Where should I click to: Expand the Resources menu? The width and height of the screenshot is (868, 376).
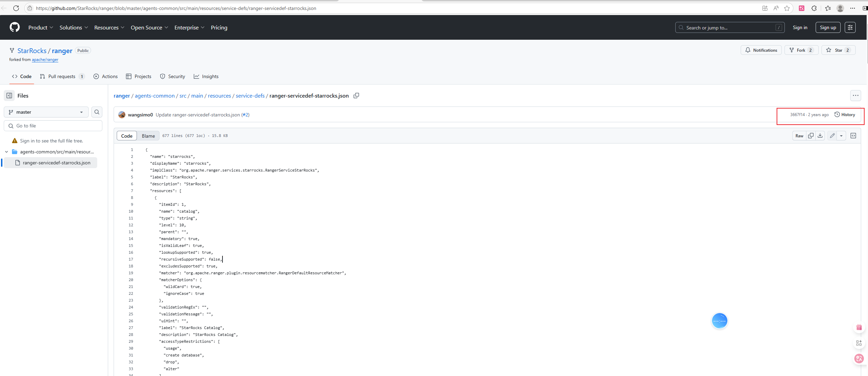point(109,27)
